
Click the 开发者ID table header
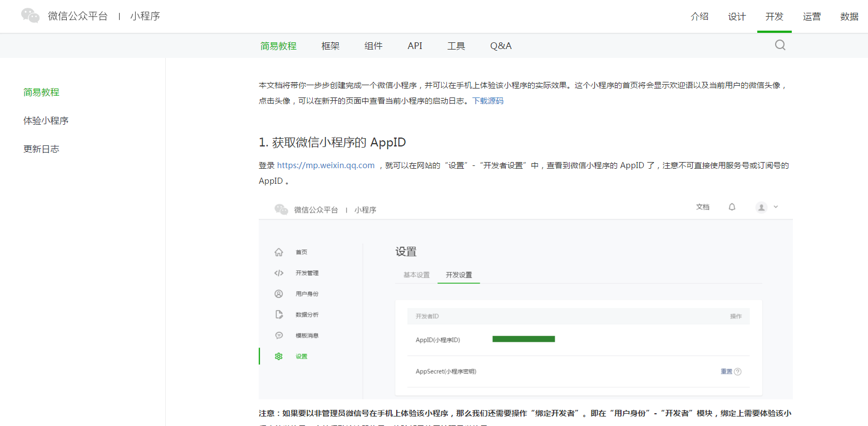(427, 316)
